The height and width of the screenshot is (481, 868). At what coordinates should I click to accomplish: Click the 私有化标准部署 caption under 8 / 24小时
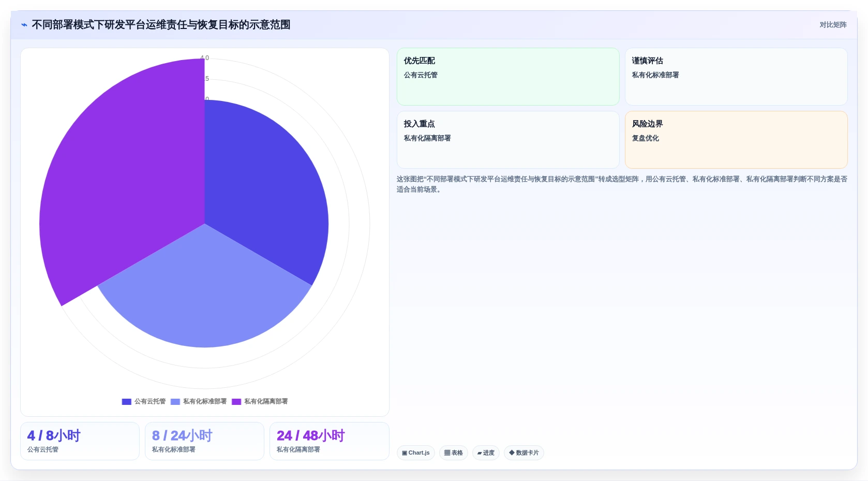(x=174, y=450)
